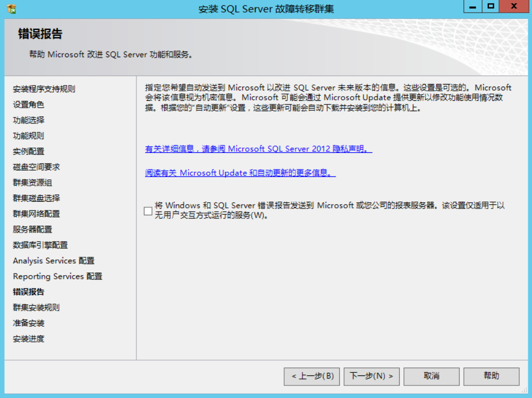Cancel setup with 取消 button
The width and height of the screenshot is (532, 398).
tap(432, 376)
